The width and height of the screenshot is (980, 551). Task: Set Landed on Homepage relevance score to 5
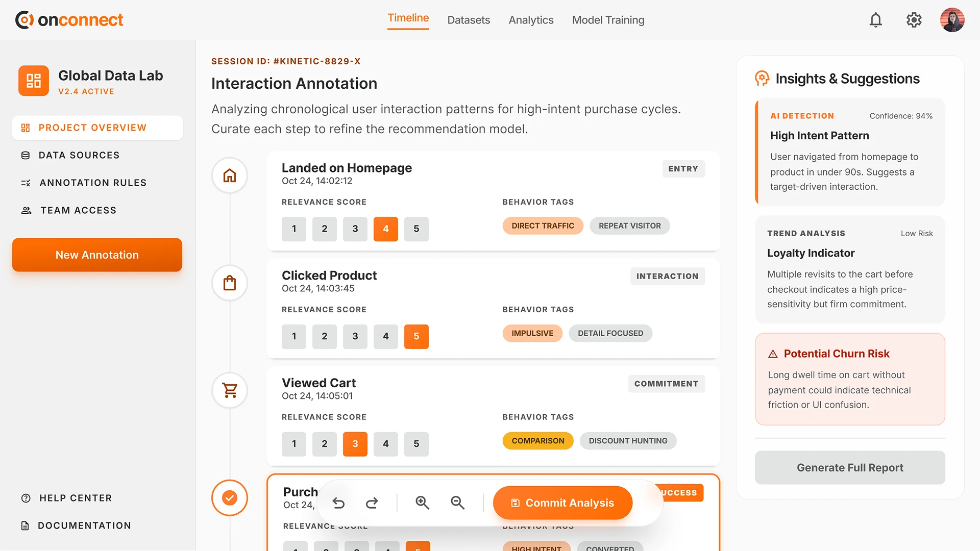[x=416, y=229]
